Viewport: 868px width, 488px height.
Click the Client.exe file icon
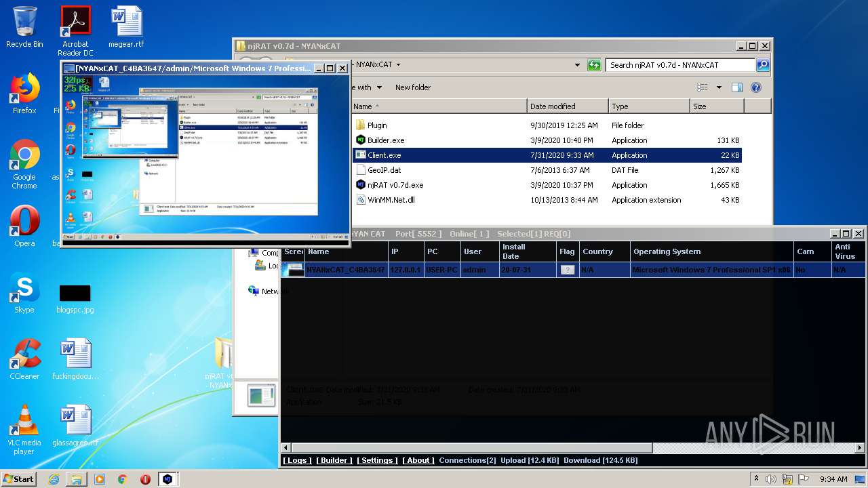[361, 155]
